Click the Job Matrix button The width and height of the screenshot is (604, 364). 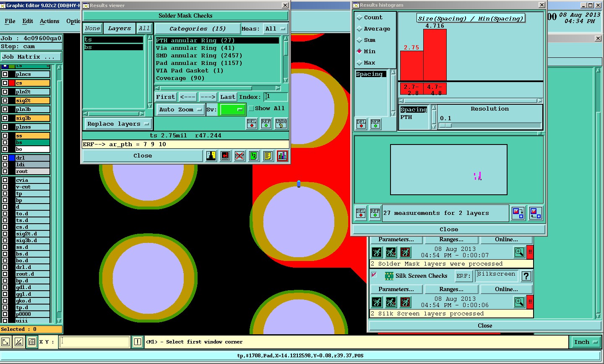31,57
